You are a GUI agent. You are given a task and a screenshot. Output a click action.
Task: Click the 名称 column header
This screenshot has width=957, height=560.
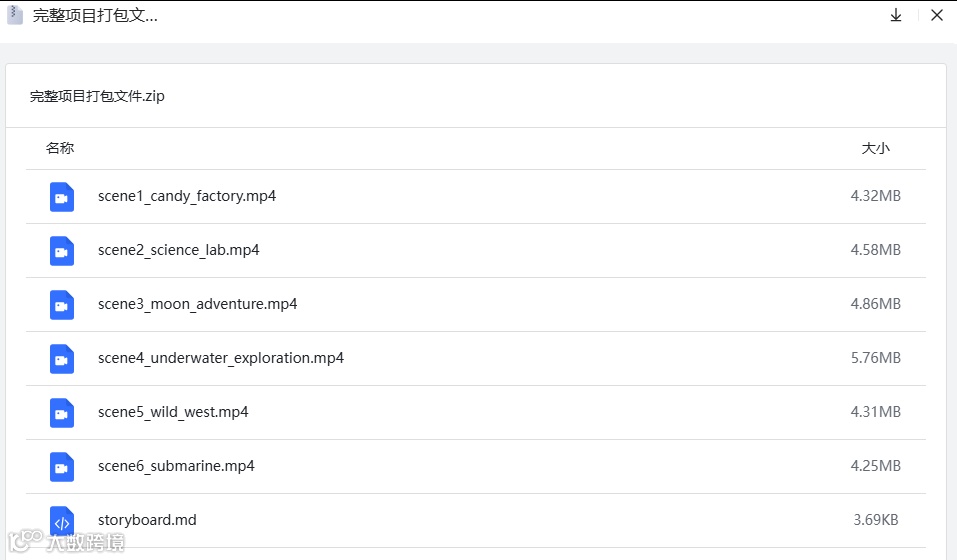click(60, 148)
